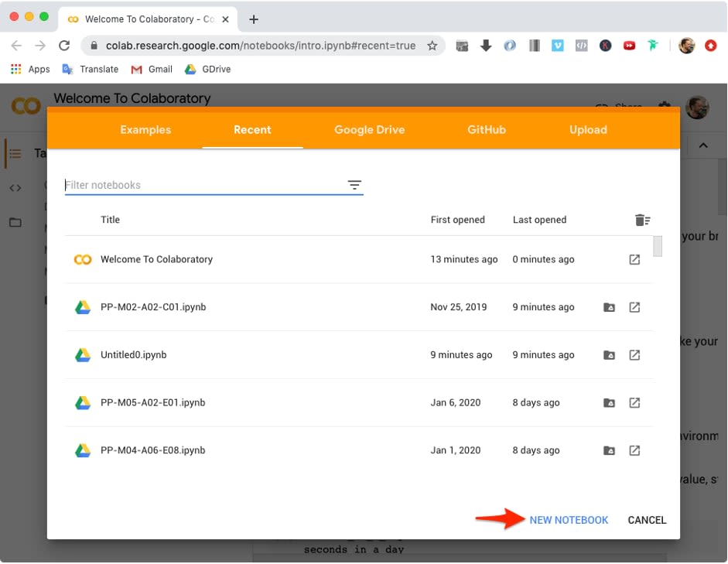Go back in browser history
Screen dimensions: 728x564
pyautogui.click(x=16, y=46)
